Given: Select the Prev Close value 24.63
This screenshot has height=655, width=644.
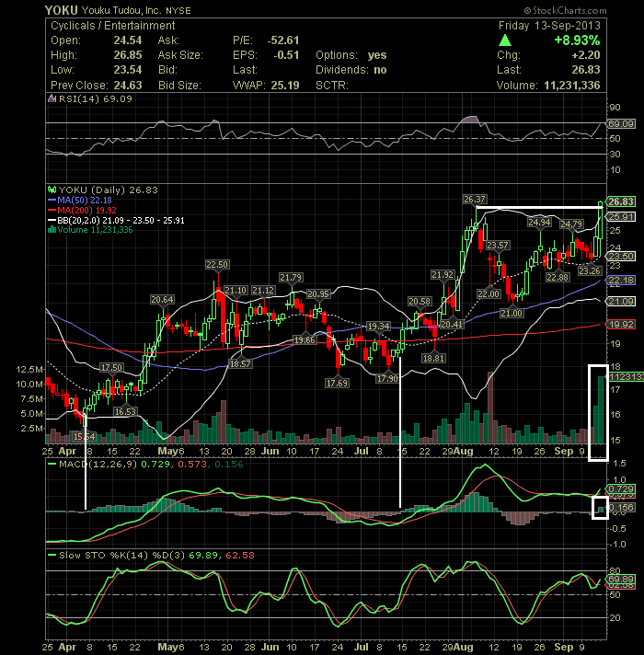Looking at the screenshot, I should point(128,86).
